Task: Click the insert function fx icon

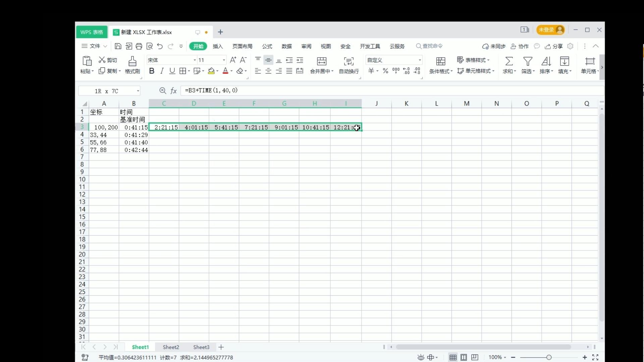Action: pyautogui.click(x=173, y=90)
